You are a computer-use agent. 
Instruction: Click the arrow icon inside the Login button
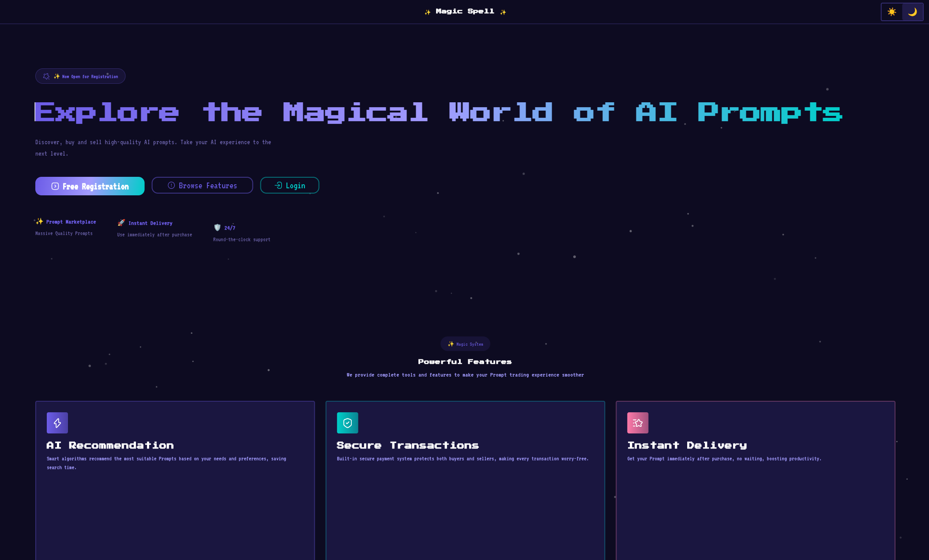278,185
